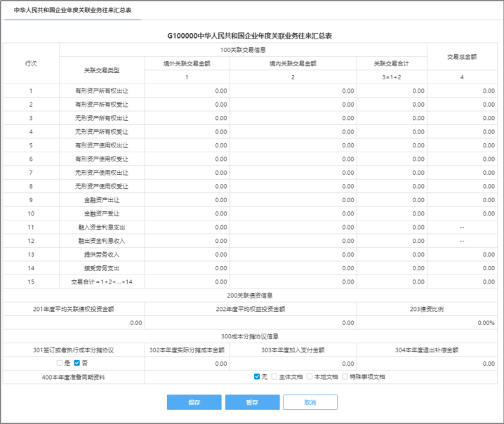Click the G100000 form title heading
The width and height of the screenshot is (504, 424).
click(x=249, y=36)
